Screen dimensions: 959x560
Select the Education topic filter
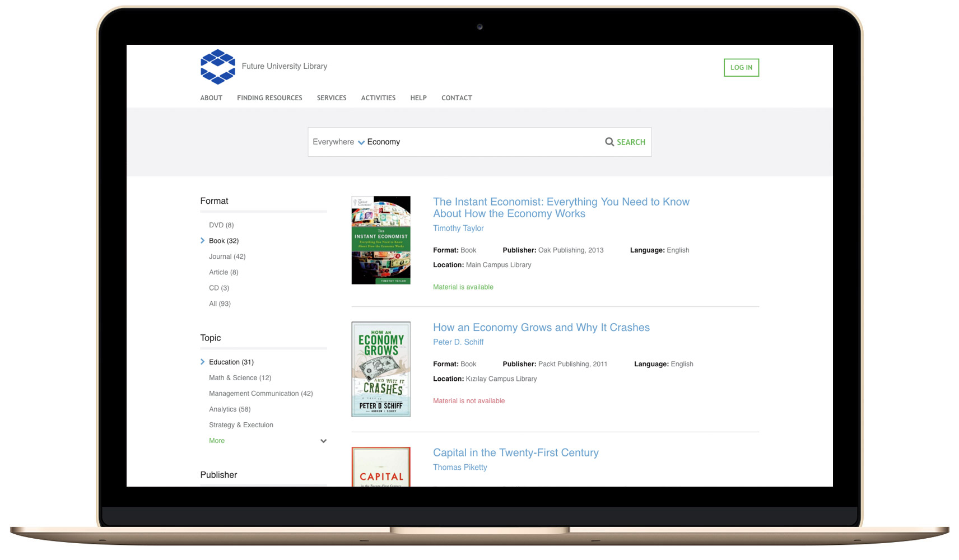coord(231,362)
